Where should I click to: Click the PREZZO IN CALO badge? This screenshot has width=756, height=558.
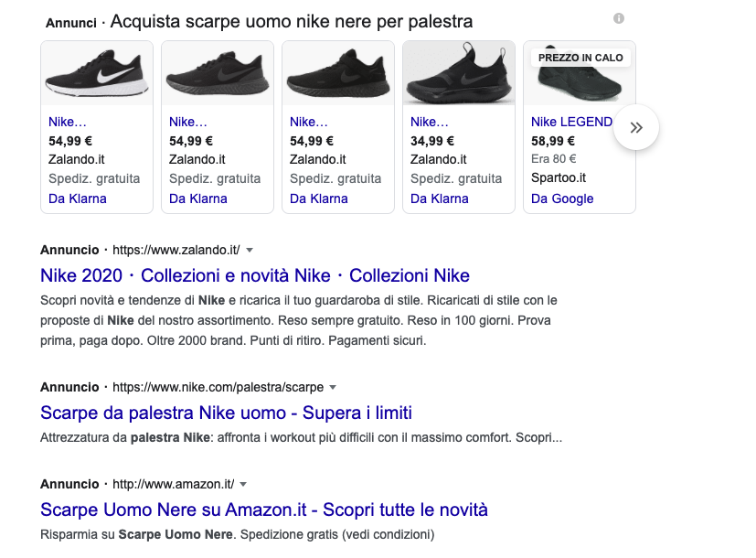click(x=580, y=58)
